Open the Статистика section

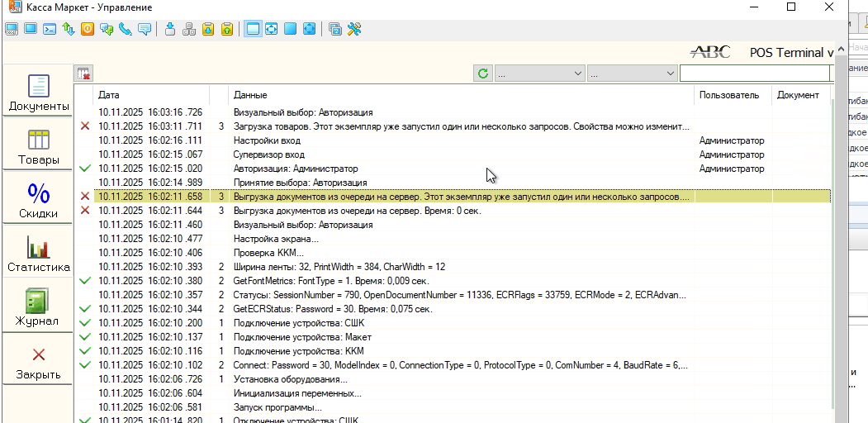(38, 253)
